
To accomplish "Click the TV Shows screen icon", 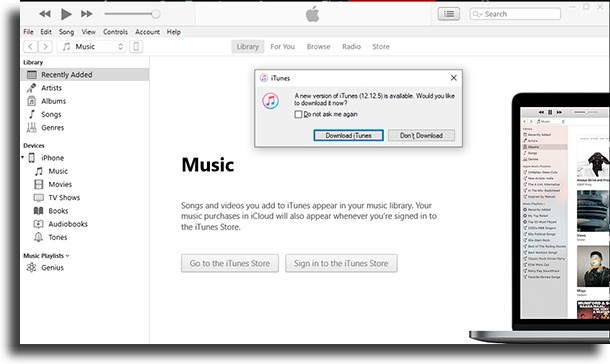I will point(39,198).
